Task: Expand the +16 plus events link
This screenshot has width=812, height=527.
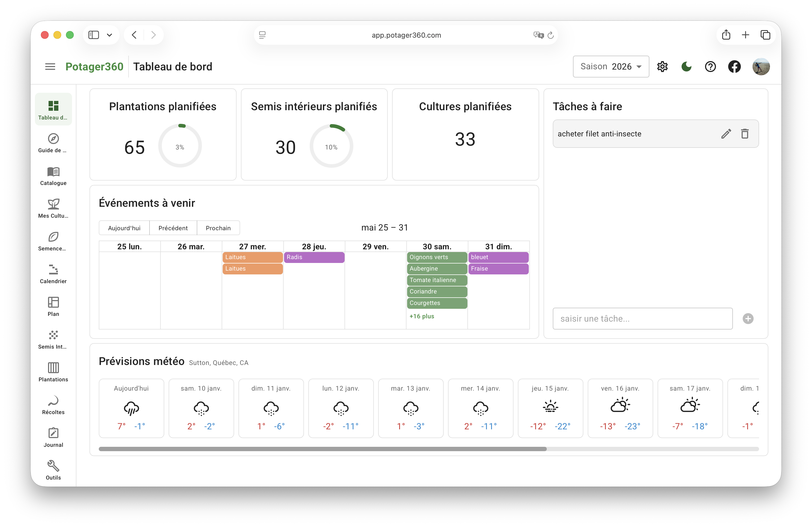Action: pos(422,316)
